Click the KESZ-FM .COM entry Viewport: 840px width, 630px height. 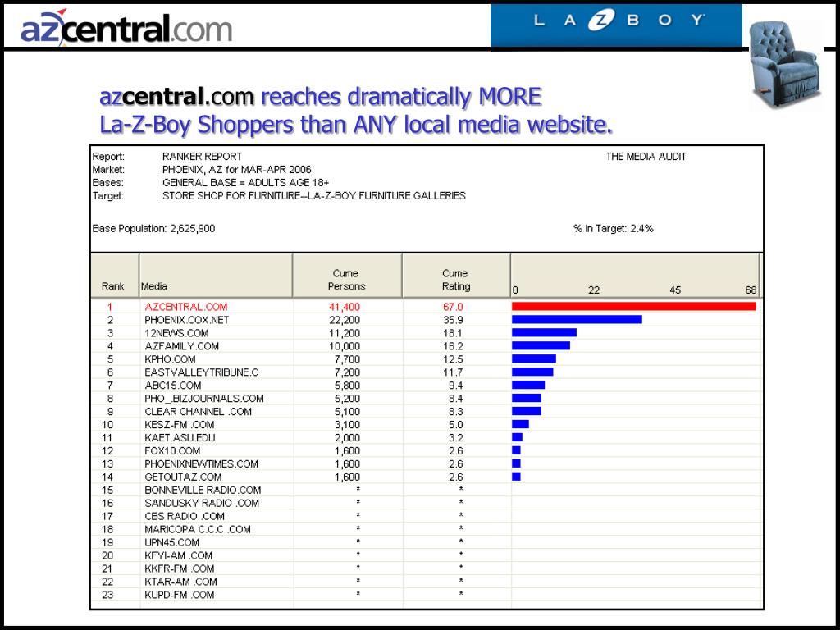click(179, 425)
